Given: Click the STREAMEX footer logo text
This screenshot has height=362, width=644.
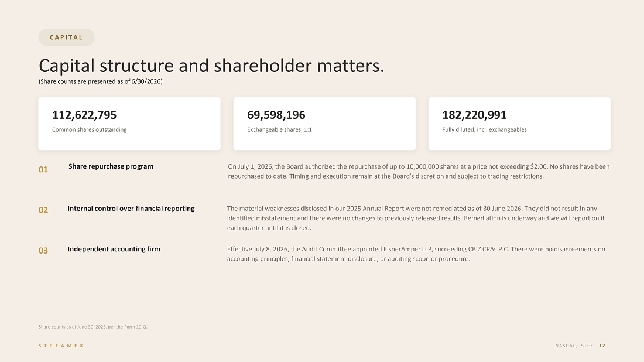Looking at the screenshot, I should (x=61, y=346).
